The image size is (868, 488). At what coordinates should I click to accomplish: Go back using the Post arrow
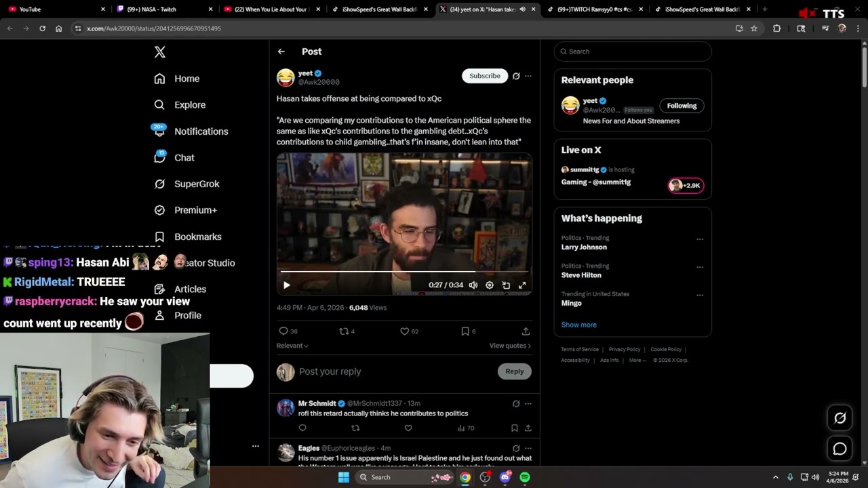pos(281,52)
